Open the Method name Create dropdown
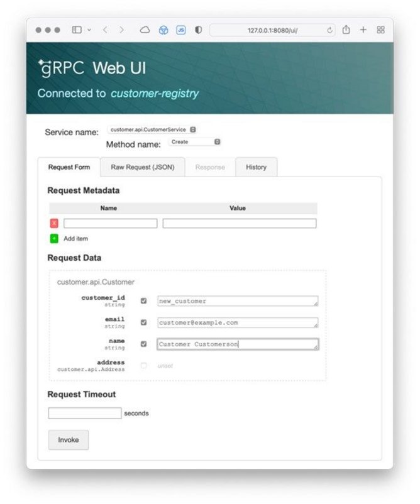Screen dimensions: 420x504 (194, 142)
